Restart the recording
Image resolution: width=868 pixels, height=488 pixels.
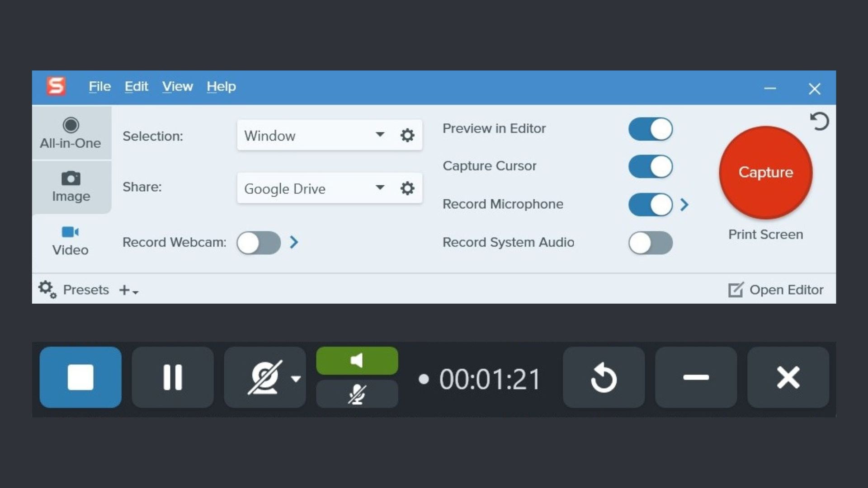[x=604, y=377]
